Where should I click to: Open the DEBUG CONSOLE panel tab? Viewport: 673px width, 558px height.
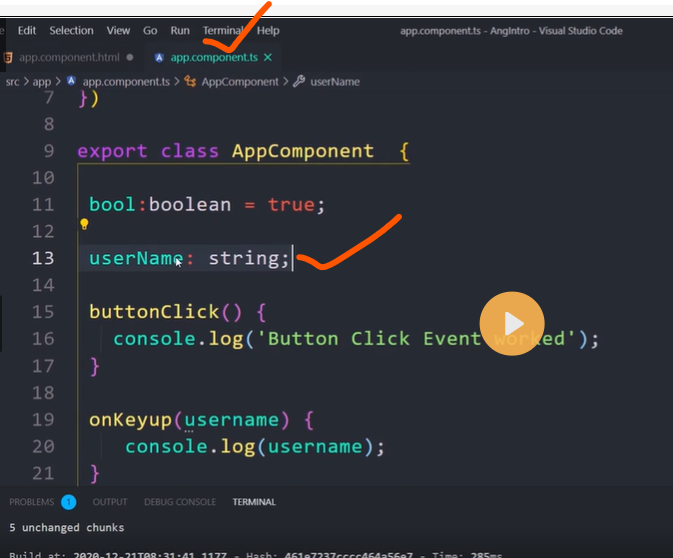click(x=180, y=502)
